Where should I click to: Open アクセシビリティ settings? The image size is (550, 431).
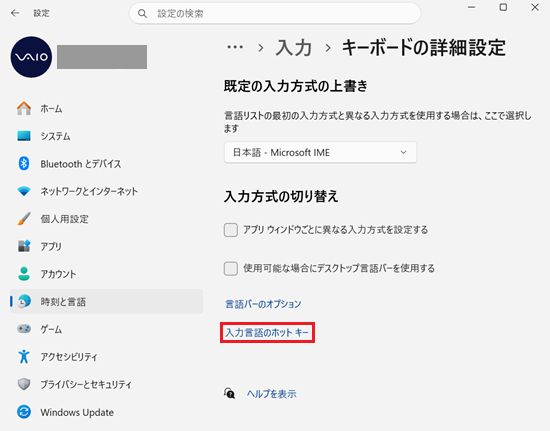pos(106,356)
